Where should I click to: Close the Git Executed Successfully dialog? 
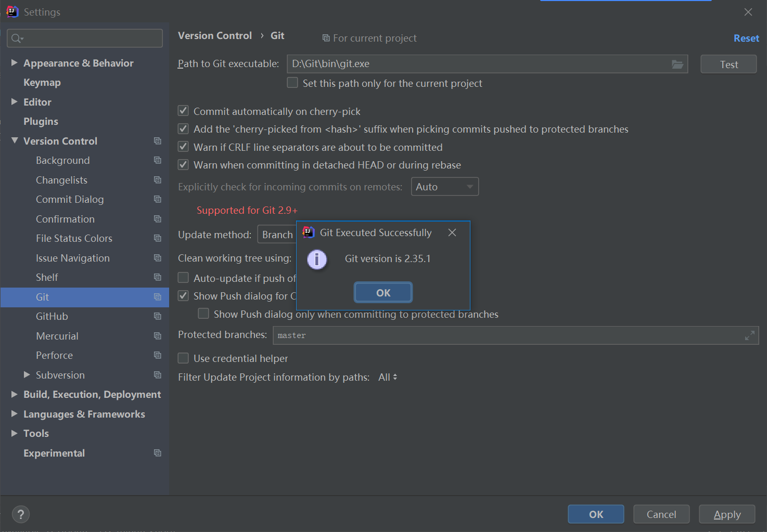[452, 232]
